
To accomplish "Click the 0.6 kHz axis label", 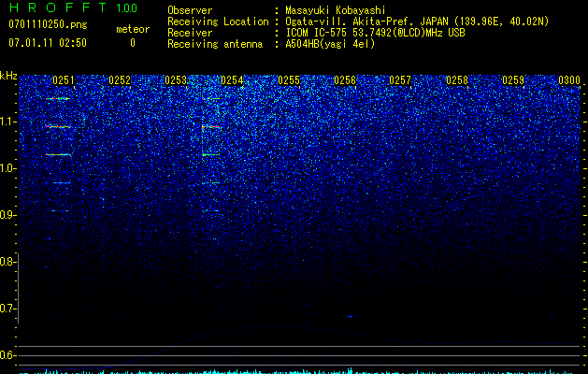I will coord(7,355).
